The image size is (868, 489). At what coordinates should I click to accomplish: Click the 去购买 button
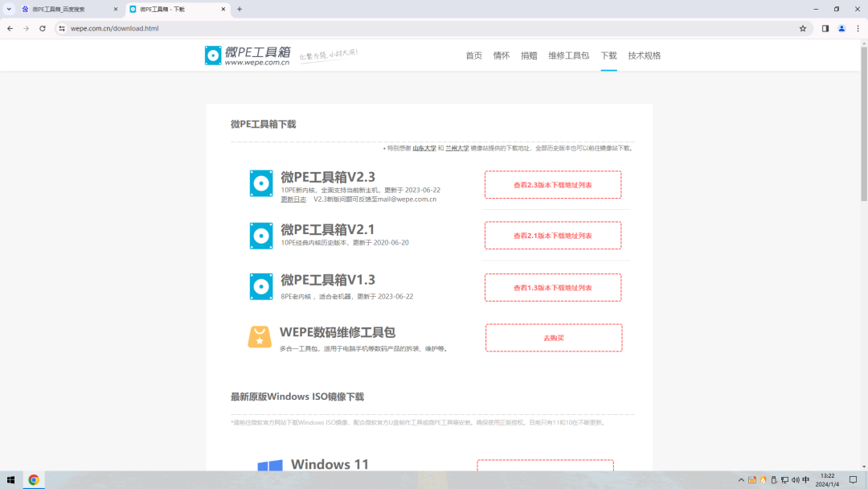(x=554, y=338)
